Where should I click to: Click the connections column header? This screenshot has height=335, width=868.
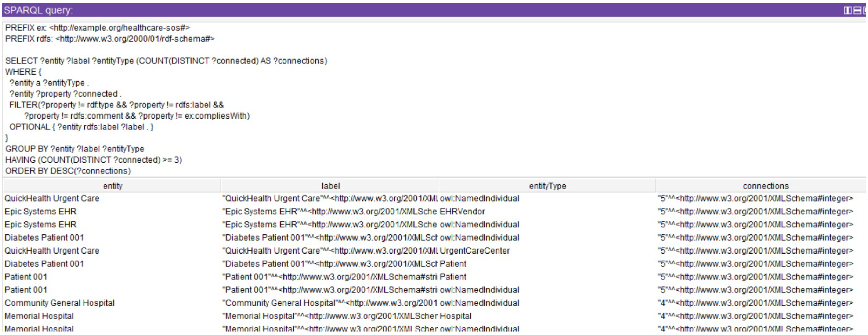765,186
